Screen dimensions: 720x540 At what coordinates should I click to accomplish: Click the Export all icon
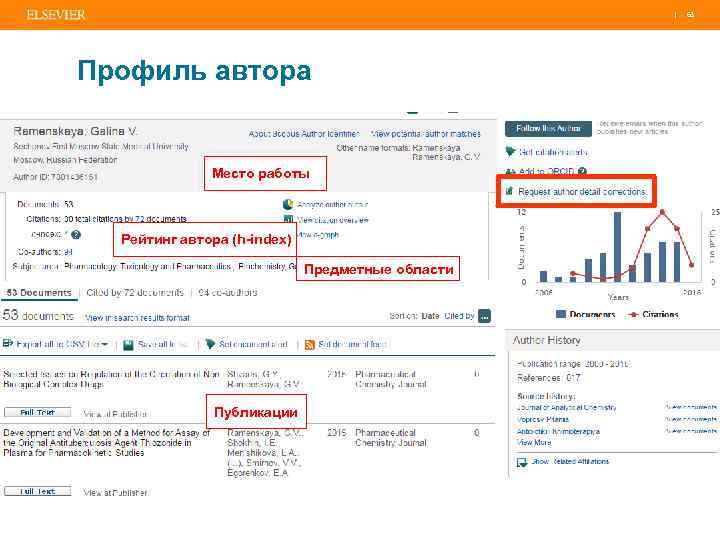(x=7, y=343)
